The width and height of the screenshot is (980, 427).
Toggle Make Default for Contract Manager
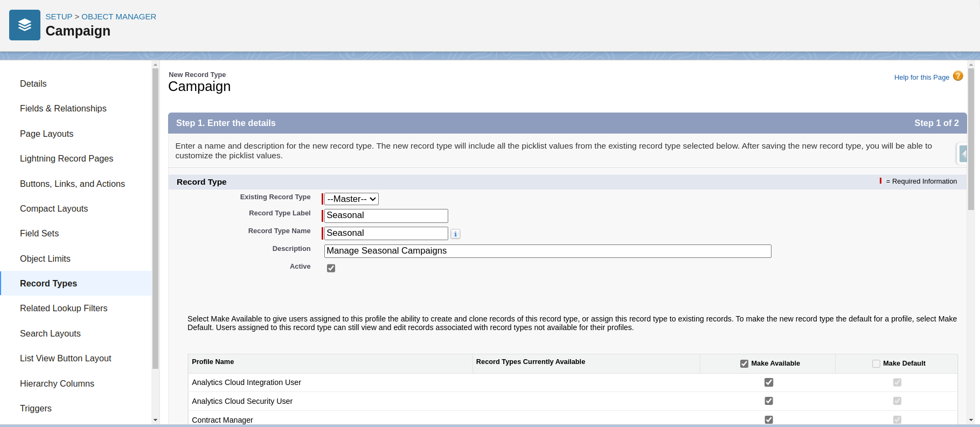click(897, 419)
